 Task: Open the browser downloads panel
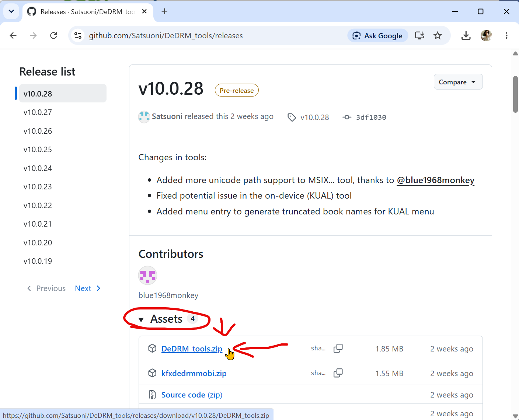click(466, 35)
